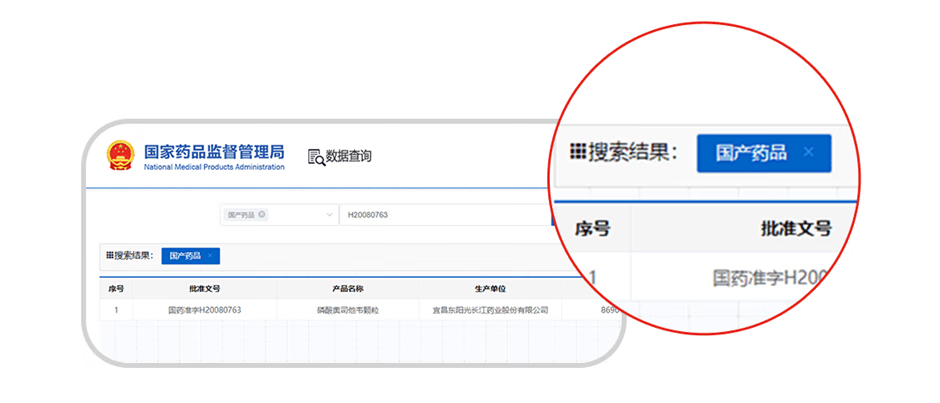Select the cell 国药准字H20080763 in small table
This screenshot has height=403, width=940.
tap(204, 310)
